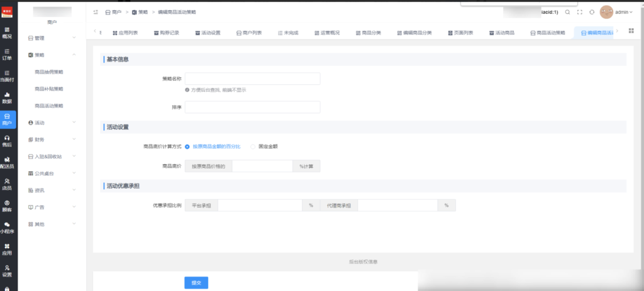Switch to the 页面列表 tab
644x291 pixels.
coord(460,33)
